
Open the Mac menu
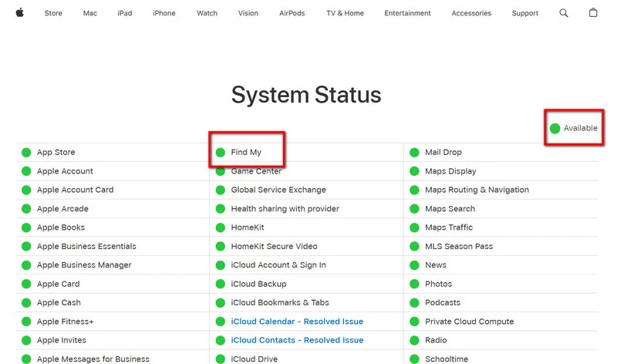[x=89, y=13]
